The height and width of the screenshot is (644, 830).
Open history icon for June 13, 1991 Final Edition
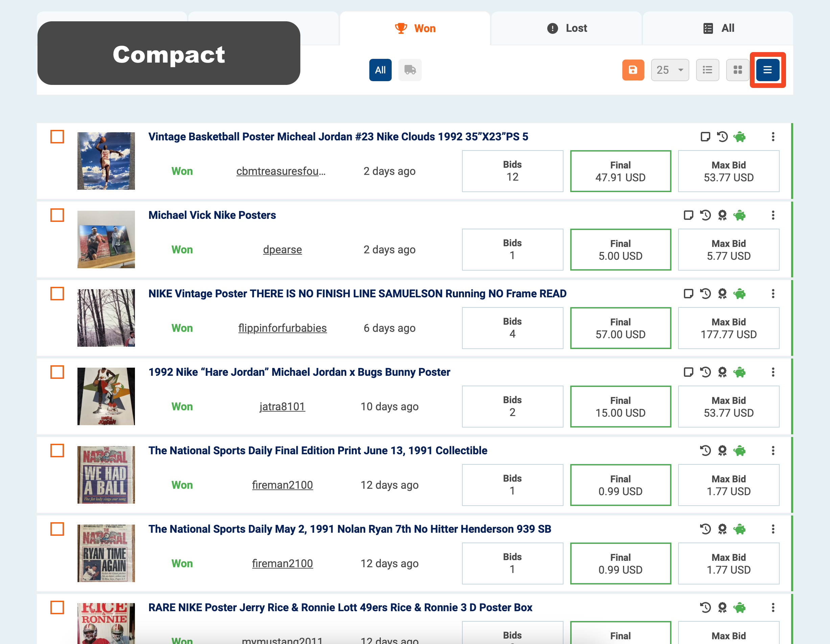click(705, 451)
